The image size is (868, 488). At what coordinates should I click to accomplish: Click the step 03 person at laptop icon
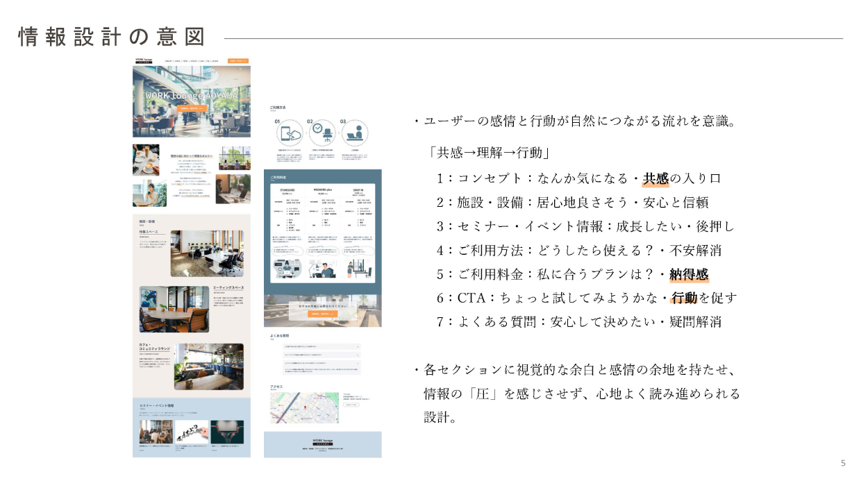354,132
